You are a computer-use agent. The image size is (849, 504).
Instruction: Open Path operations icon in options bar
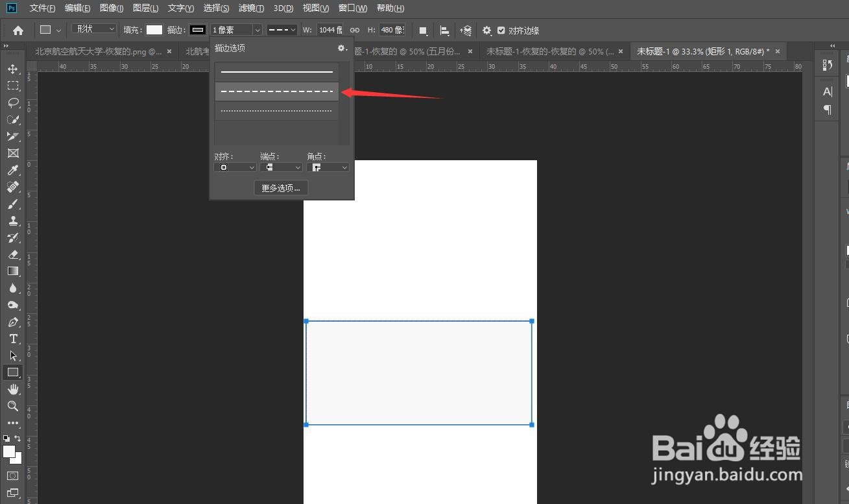coord(423,30)
